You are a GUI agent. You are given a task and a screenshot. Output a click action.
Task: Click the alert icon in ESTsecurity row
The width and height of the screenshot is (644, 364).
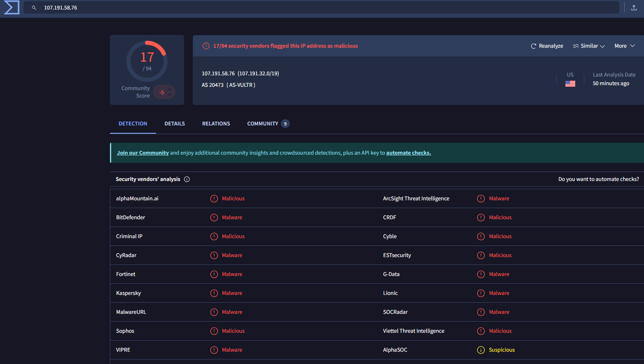[481, 255]
